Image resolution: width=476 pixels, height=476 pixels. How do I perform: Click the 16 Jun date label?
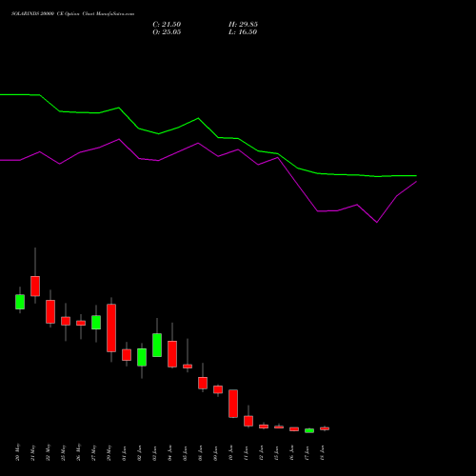coord(292,453)
